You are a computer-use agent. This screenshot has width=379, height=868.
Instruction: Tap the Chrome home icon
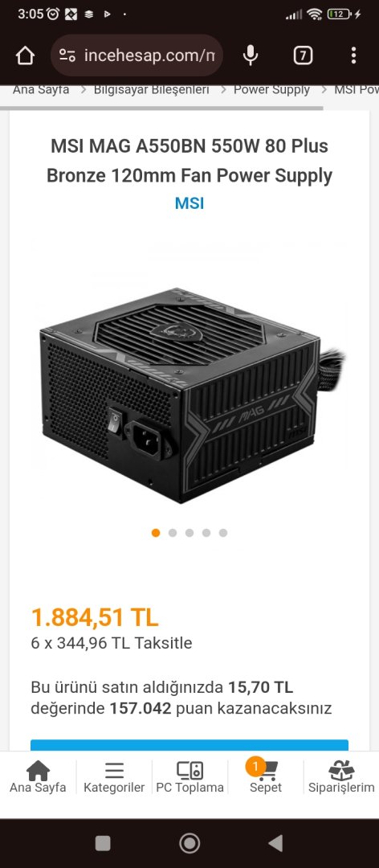[x=26, y=55]
